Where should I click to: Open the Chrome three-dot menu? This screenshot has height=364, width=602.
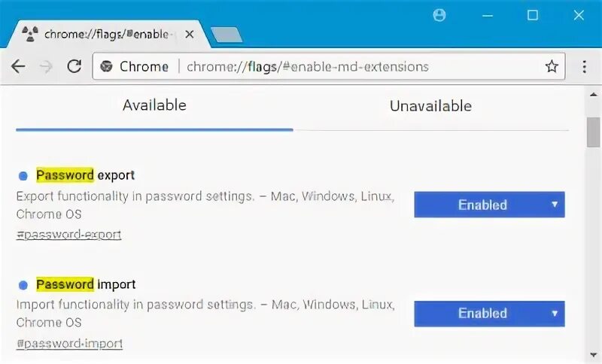tap(584, 66)
